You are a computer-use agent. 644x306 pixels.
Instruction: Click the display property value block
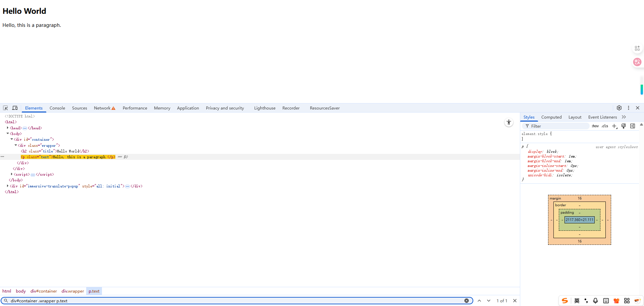552,151
